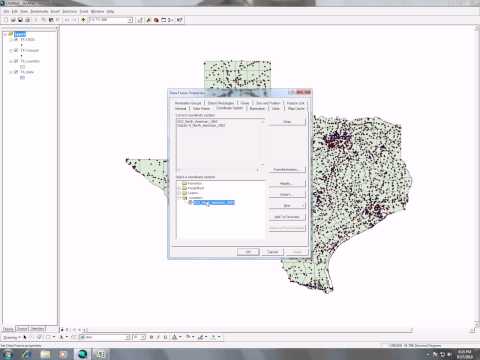Click OK in Data Frame Properties
The image size is (480, 360).
(x=248, y=252)
